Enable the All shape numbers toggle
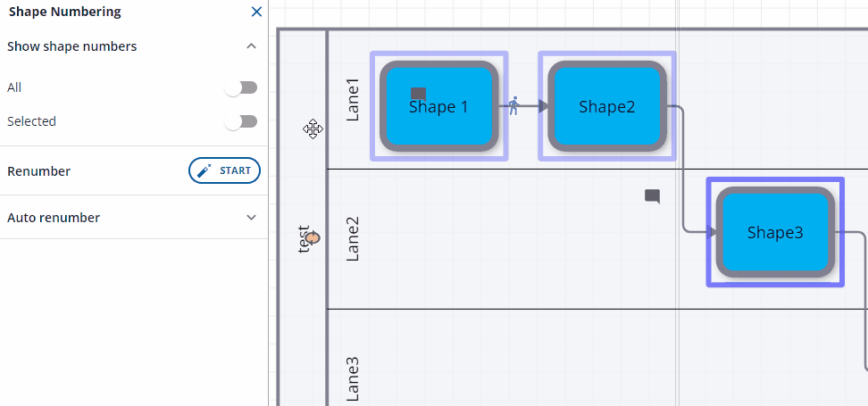Screen dimensions: 868x406 241,87
